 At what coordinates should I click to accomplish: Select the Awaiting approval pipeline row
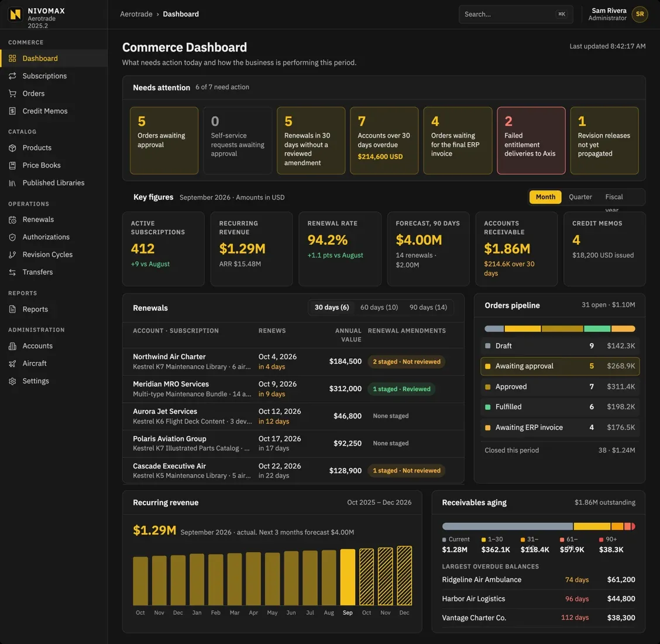tap(560, 366)
